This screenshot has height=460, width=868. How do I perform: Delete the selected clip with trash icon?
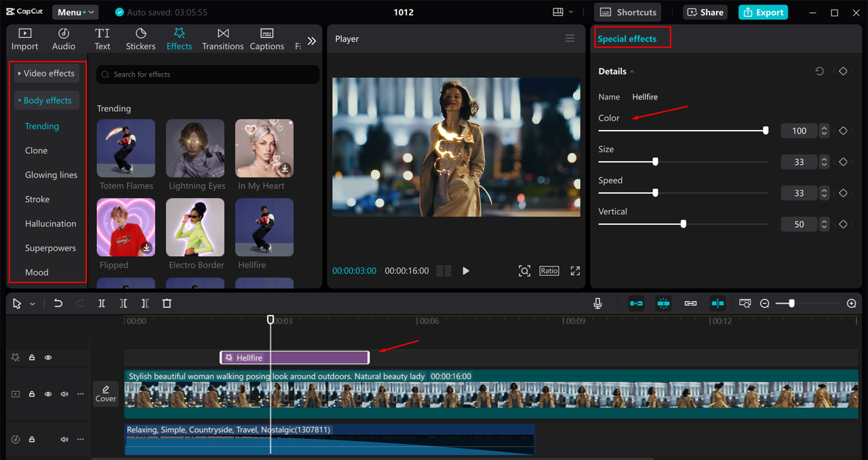point(167,304)
